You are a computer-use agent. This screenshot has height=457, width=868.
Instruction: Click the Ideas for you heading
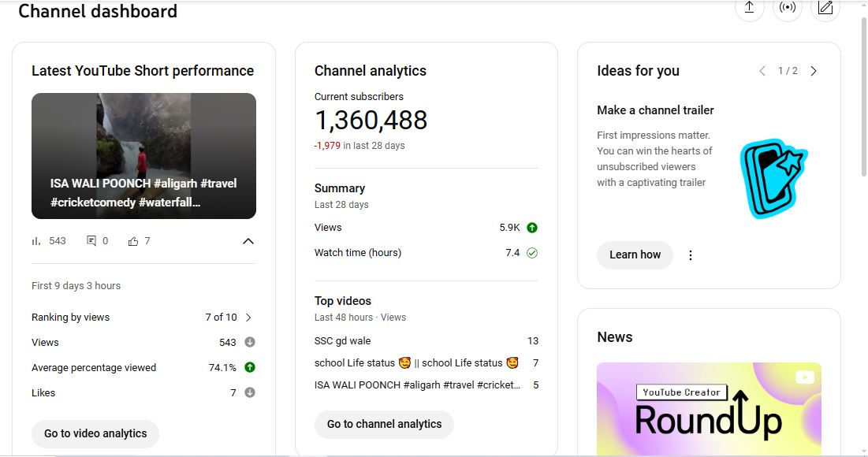(639, 71)
